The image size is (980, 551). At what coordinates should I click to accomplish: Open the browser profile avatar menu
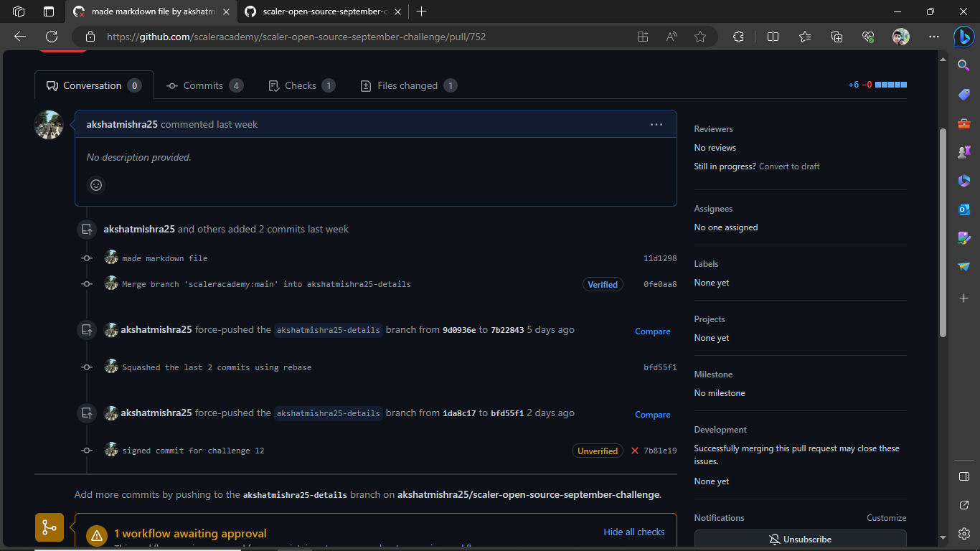(x=900, y=36)
